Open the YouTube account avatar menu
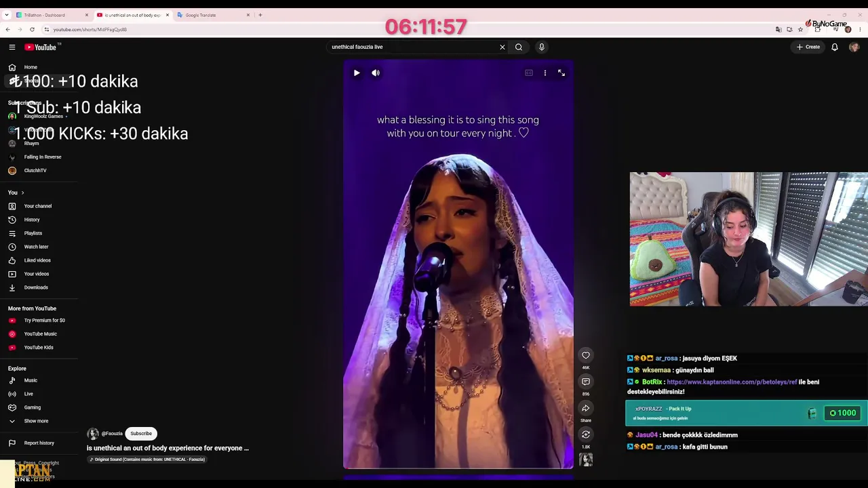Viewport: 868px width, 488px height. tap(854, 47)
